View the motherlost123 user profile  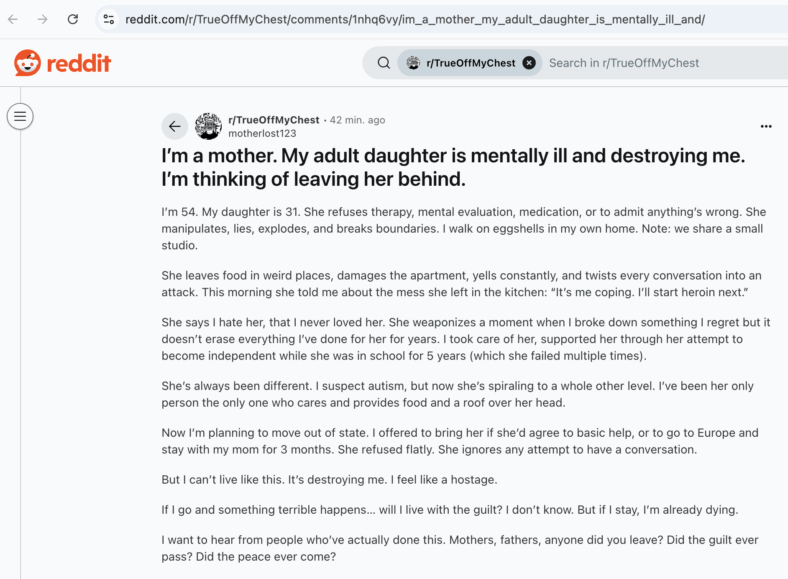[x=262, y=134]
